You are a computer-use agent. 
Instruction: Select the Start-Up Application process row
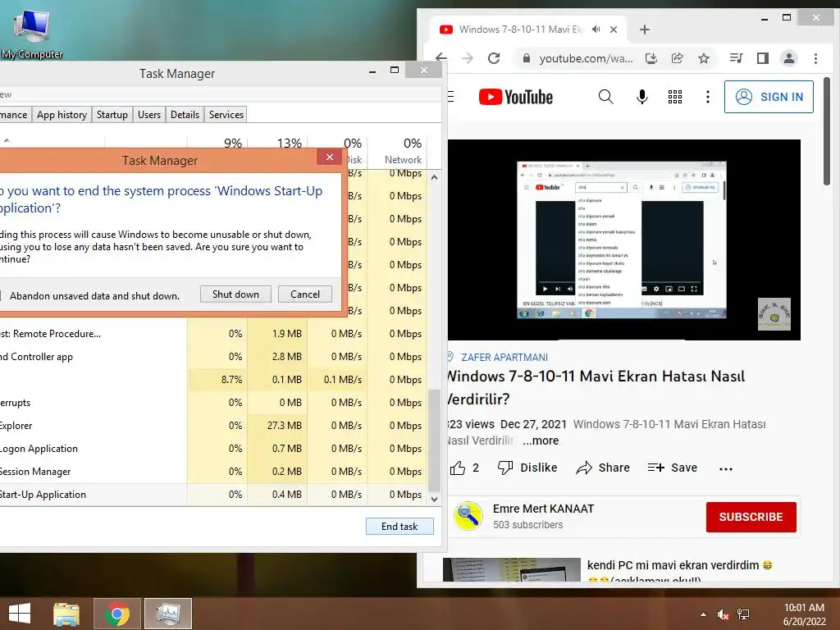pos(213,495)
